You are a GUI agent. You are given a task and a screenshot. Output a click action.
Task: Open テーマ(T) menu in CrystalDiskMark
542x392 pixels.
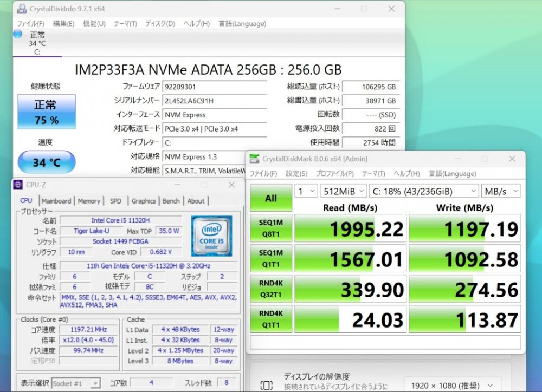[373, 173]
